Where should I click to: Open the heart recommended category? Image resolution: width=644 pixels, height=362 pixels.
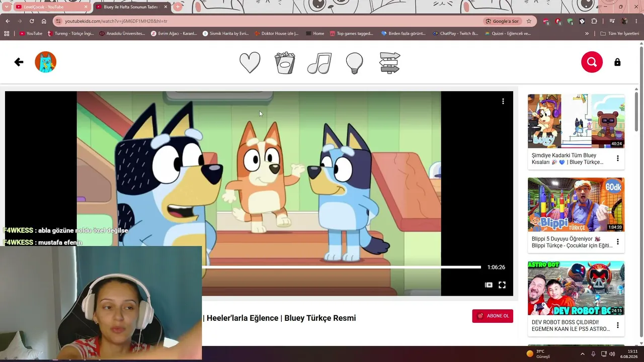pyautogui.click(x=250, y=63)
